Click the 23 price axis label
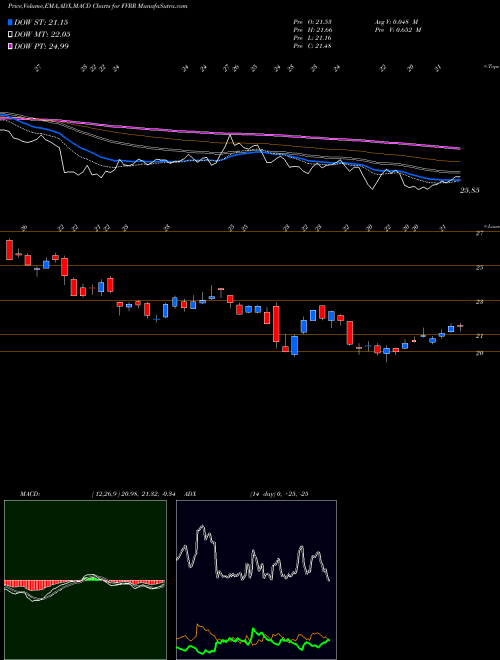The width and height of the screenshot is (500, 660). pyautogui.click(x=479, y=302)
